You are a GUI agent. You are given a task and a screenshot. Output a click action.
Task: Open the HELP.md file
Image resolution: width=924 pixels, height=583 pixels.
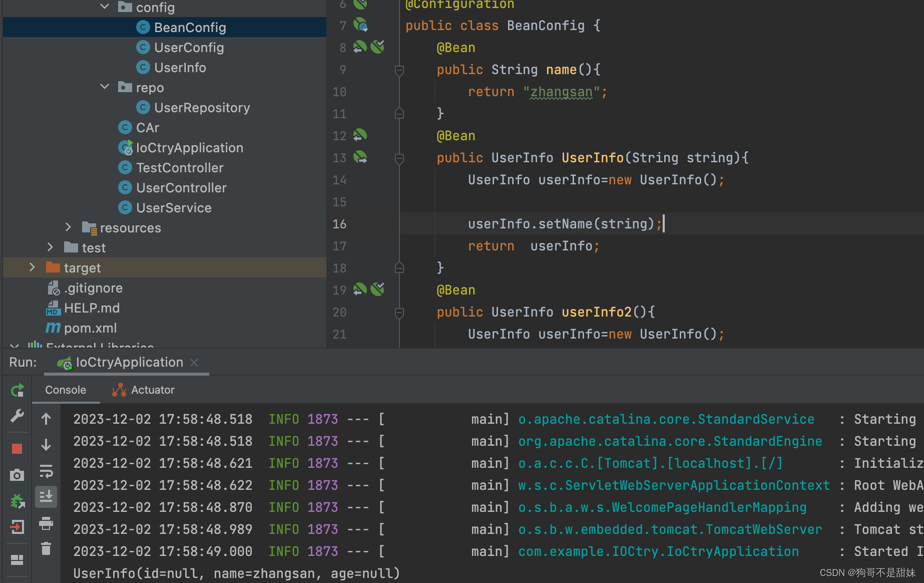point(92,308)
